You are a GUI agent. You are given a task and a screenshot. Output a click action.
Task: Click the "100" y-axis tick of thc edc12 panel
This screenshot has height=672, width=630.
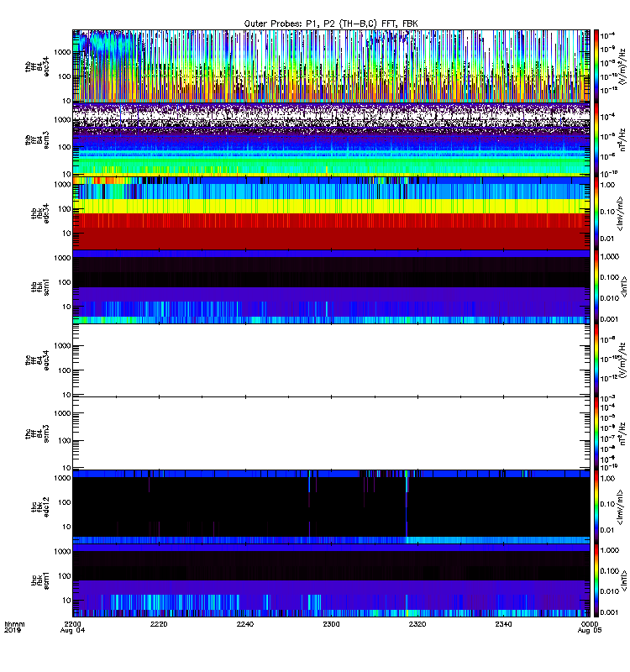(65, 502)
